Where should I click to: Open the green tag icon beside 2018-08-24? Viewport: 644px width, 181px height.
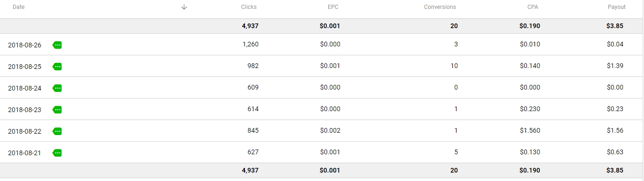57,88
